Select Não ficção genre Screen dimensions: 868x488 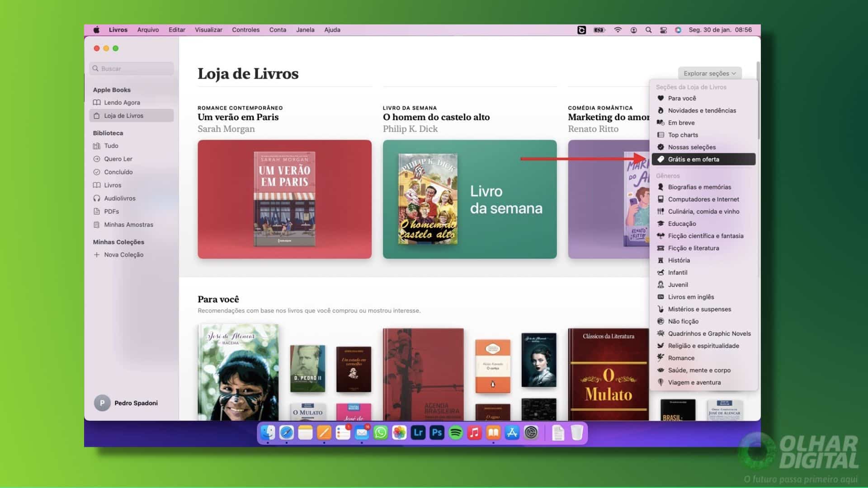pyautogui.click(x=703, y=321)
